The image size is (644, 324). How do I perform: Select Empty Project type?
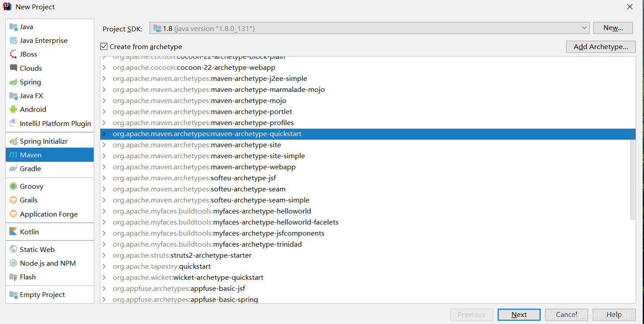pos(50,294)
